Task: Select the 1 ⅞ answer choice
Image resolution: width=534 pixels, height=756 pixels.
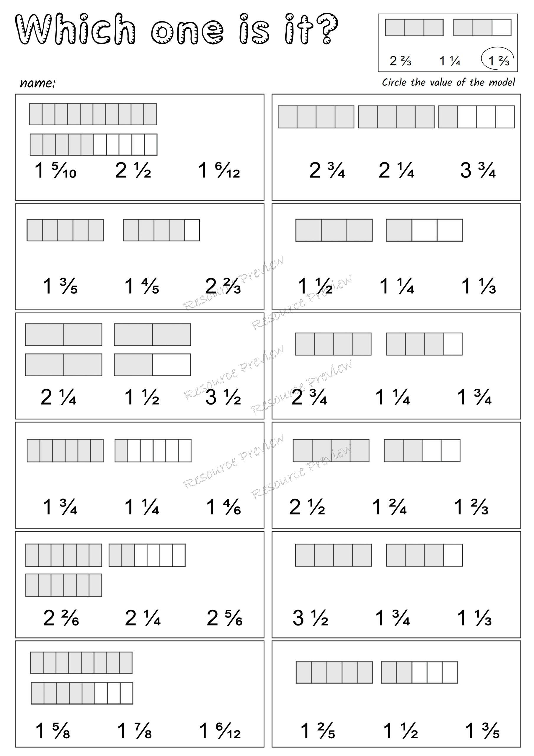Action: coord(134,731)
